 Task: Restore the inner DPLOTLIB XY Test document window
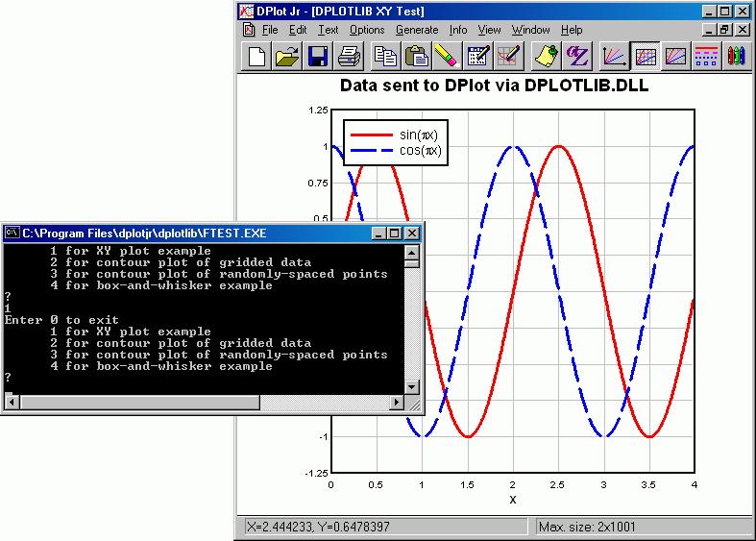pyautogui.click(x=725, y=30)
